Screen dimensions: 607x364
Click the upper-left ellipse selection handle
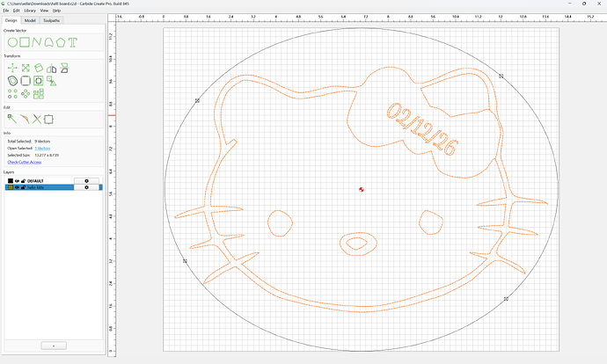pyautogui.click(x=197, y=100)
